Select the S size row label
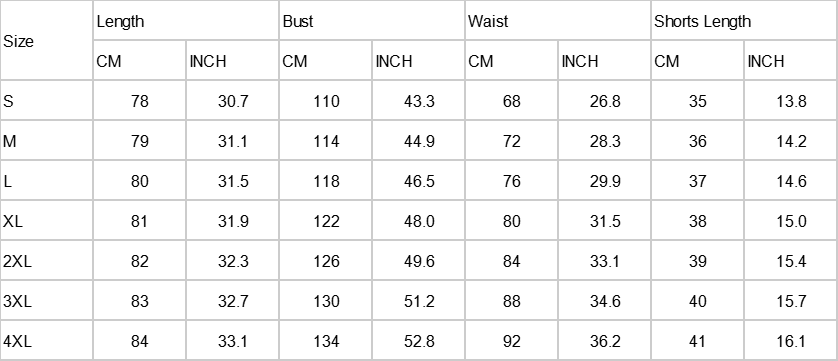 tap(46, 101)
